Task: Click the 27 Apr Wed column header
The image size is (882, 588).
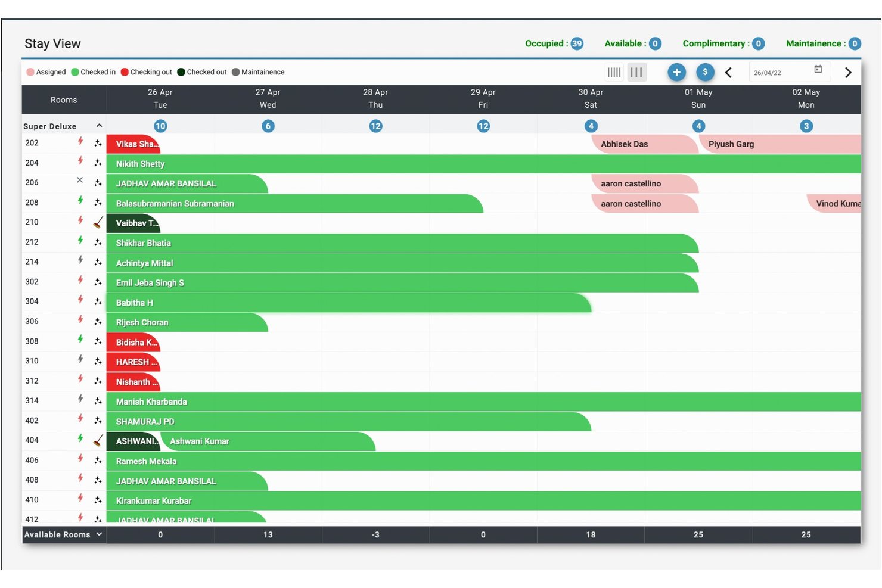Action: coord(268,99)
